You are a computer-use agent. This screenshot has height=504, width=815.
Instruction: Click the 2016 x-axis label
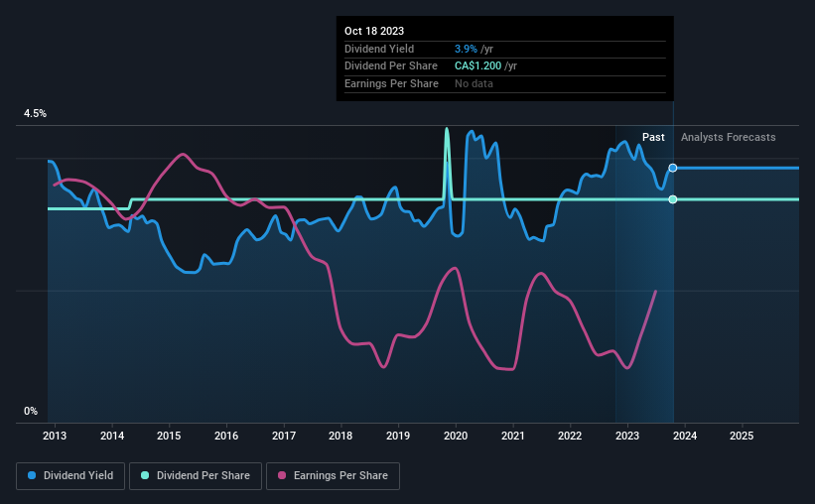(x=226, y=436)
